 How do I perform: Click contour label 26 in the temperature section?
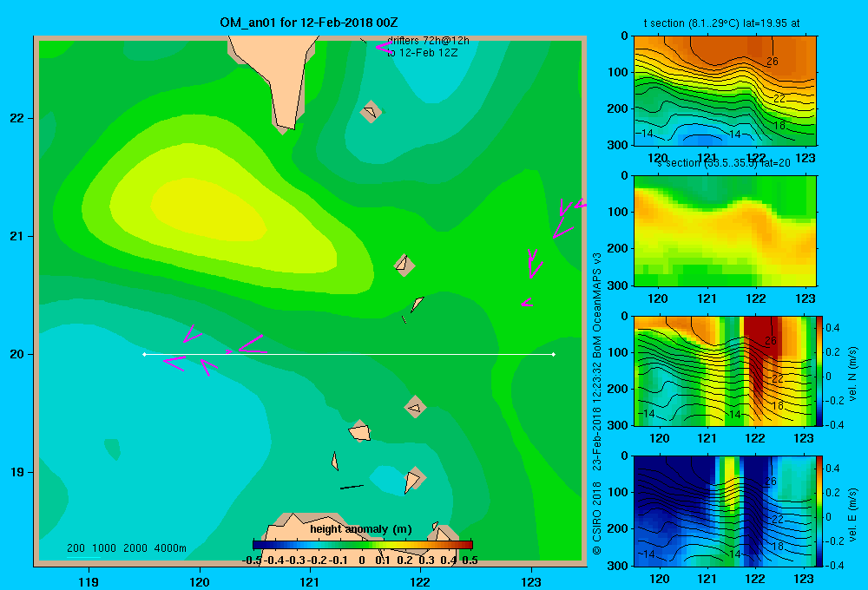[x=773, y=62]
